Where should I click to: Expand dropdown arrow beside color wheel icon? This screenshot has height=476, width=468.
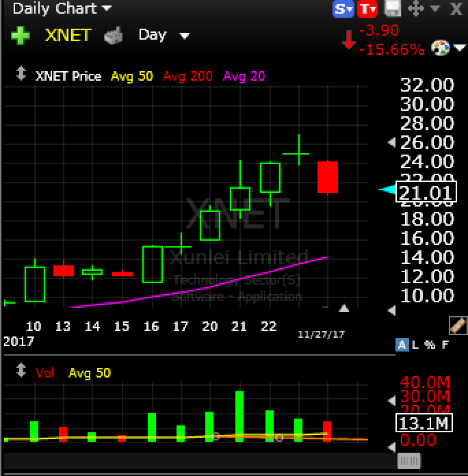460,48
